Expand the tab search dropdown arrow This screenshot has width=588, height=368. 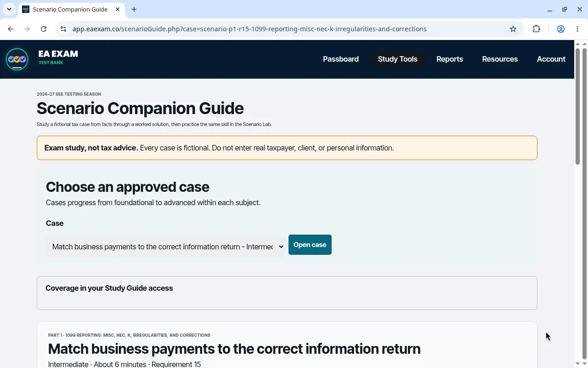(9, 9)
